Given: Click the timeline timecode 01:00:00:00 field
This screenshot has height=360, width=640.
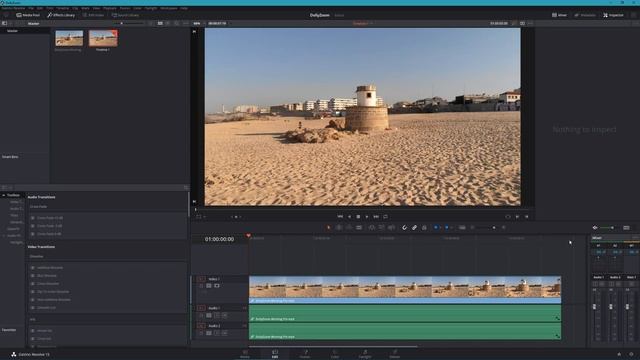Looking at the screenshot, I should [x=220, y=239].
